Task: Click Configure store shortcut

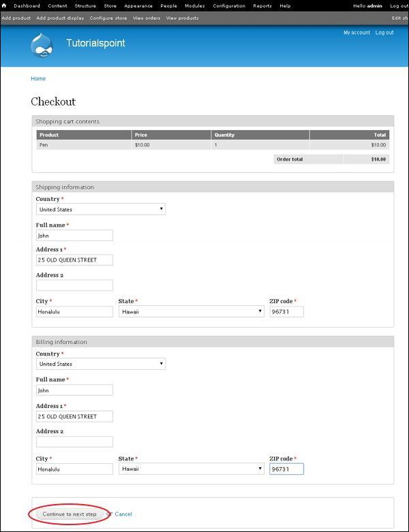Action: tap(108, 18)
